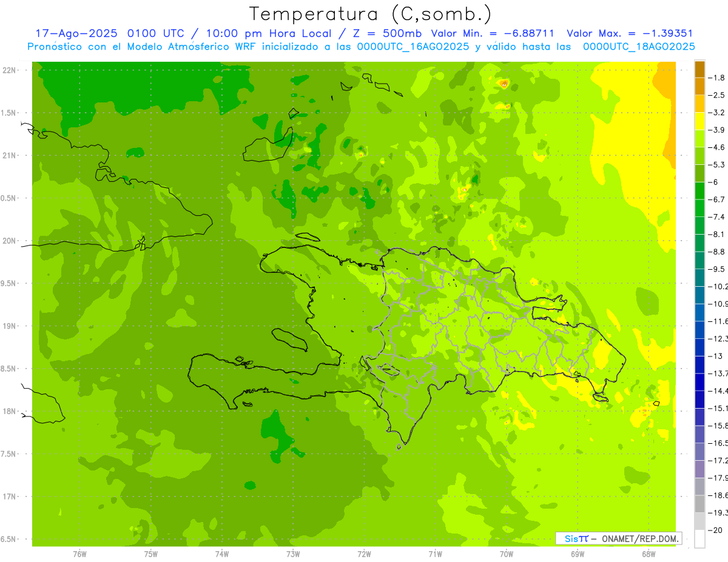728x562 pixels.
Task: Select the date text "17-Ago-2025"
Action: (75, 33)
